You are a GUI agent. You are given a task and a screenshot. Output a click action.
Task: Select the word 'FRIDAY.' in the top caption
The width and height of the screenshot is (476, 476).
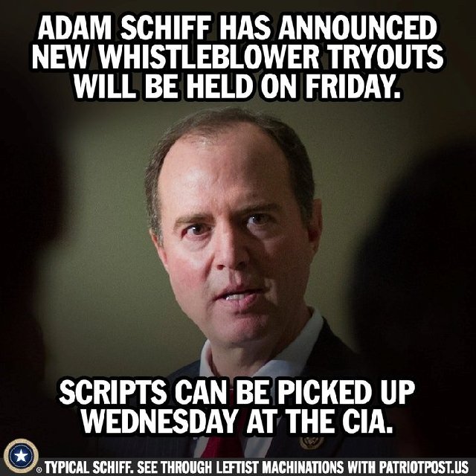pyautogui.click(x=353, y=86)
